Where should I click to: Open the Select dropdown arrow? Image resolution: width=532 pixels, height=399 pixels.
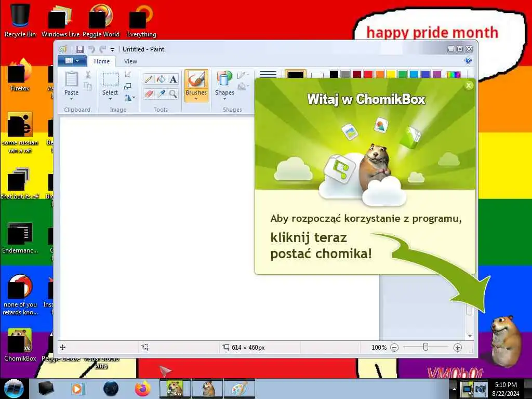click(x=110, y=99)
